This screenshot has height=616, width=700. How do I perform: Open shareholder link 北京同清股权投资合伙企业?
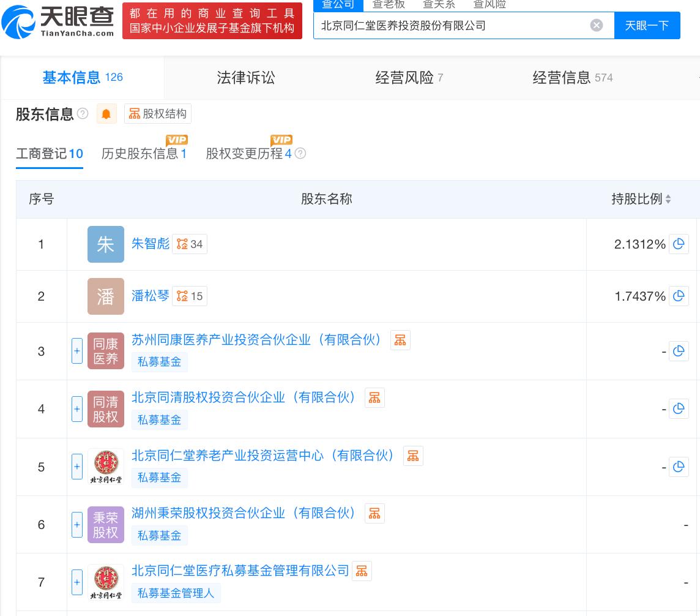point(244,397)
